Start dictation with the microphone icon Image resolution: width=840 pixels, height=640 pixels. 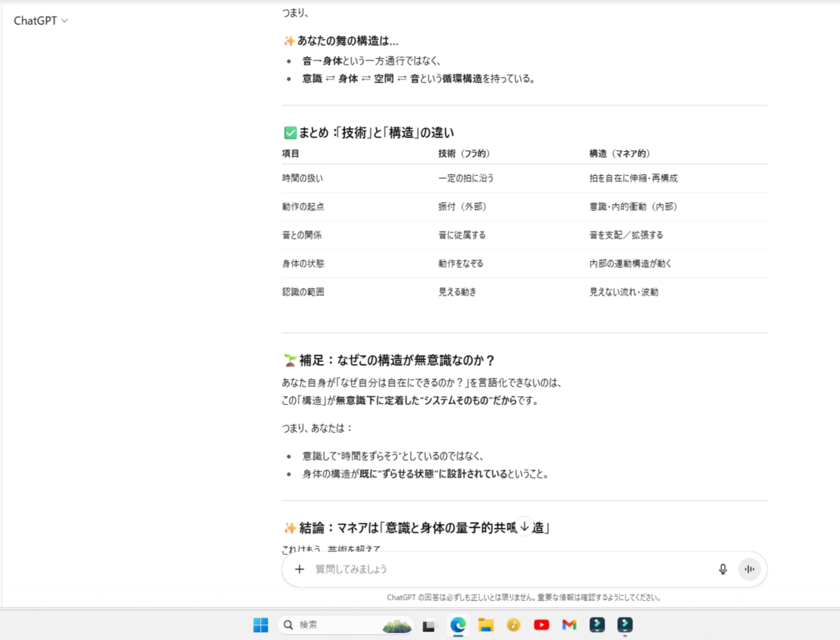coord(722,569)
